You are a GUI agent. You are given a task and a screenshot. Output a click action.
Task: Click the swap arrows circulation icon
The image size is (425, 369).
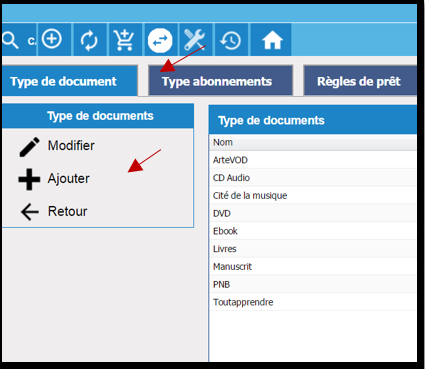160,41
